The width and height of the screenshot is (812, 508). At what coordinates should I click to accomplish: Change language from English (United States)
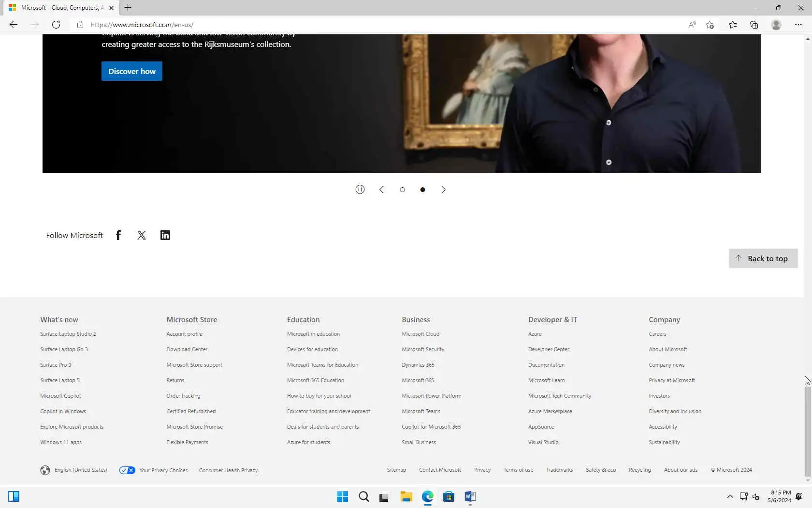74,470
